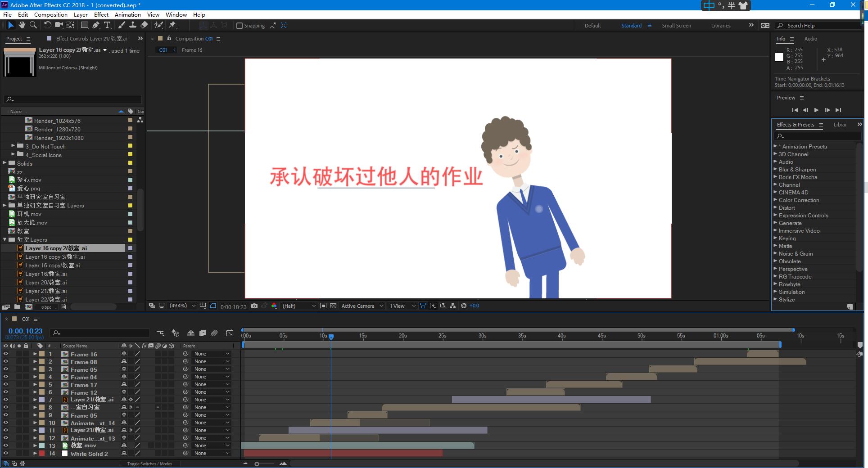Toggle the mask and shape path visibility
The width and height of the screenshot is (868, 468).
click(213, 306)
